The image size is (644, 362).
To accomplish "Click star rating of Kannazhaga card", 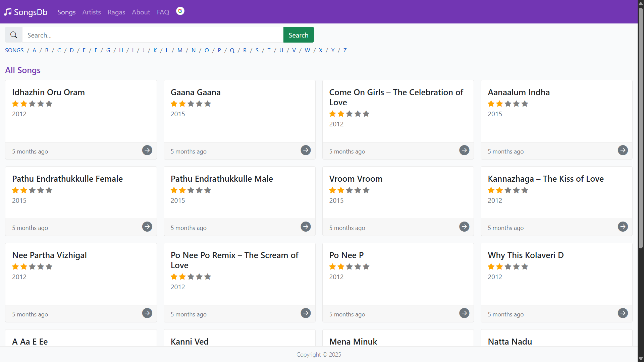I will pyautogui.click(x=508, y=190).
